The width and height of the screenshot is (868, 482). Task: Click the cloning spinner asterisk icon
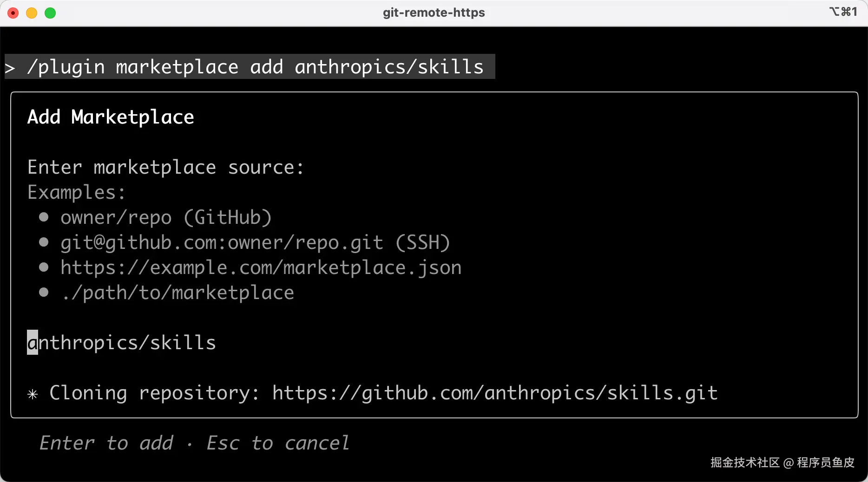pos(33,394)
